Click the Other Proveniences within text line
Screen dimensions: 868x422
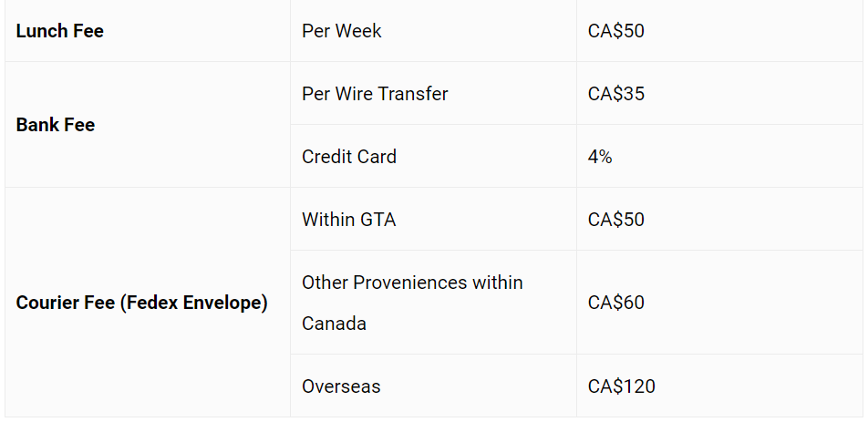pos(412,283)
